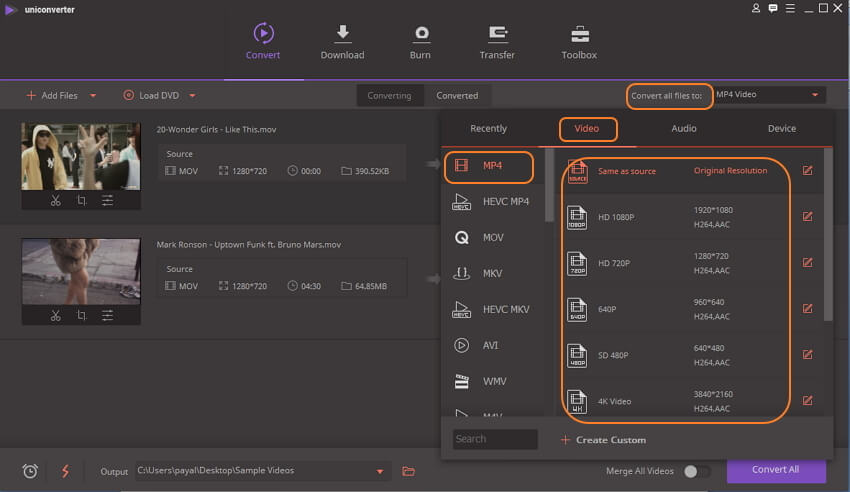Switch to the Video tab
Screen dimensions: 850x492
[x=587, y=128]
